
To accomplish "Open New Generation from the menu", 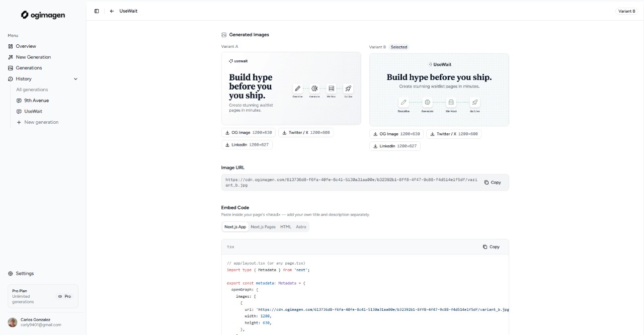I will coord(33,57).
